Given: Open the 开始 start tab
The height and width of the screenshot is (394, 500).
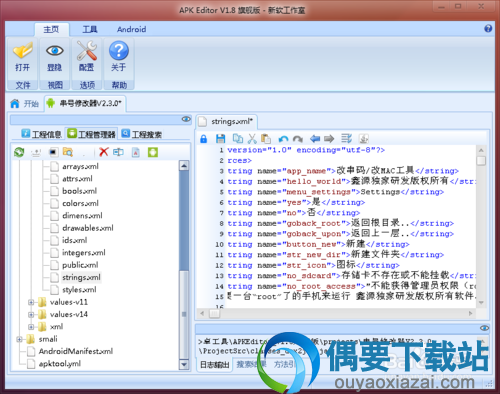Looking at the screenshot, I should click(x=25, y=104).
